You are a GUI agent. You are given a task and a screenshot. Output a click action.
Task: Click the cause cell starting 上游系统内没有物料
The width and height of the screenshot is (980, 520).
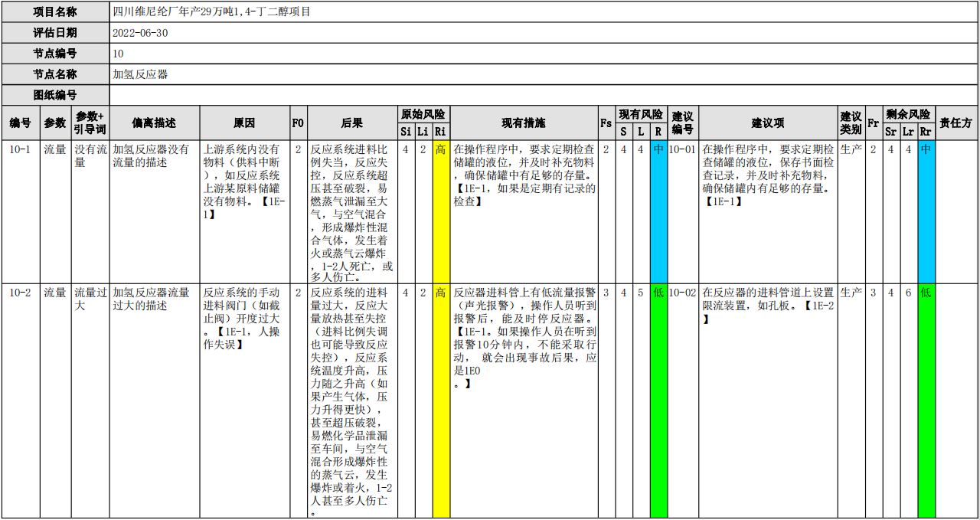click(x=245, y=211)
